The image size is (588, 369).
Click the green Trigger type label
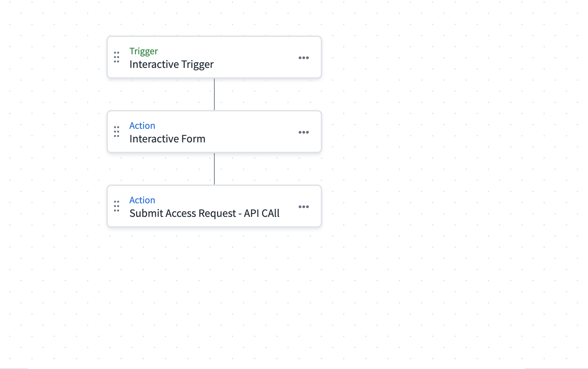tap(143, 51)
